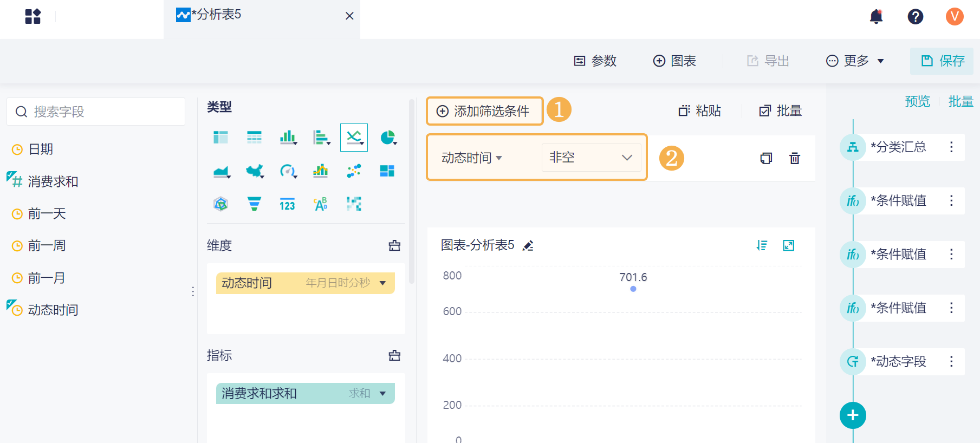980x443 pixels.
Task: Click the 预览 link
Action: tap(917, 101)
